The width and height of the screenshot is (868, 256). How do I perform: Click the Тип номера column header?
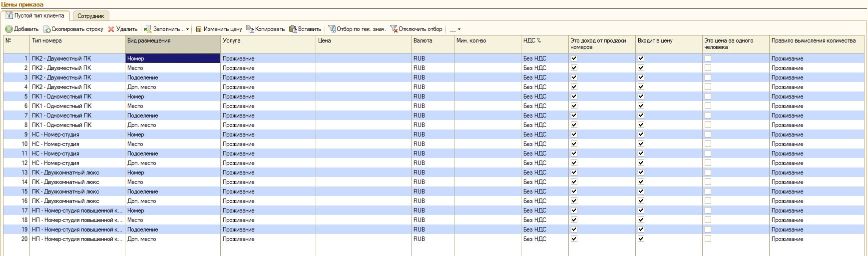coord(77,44)
